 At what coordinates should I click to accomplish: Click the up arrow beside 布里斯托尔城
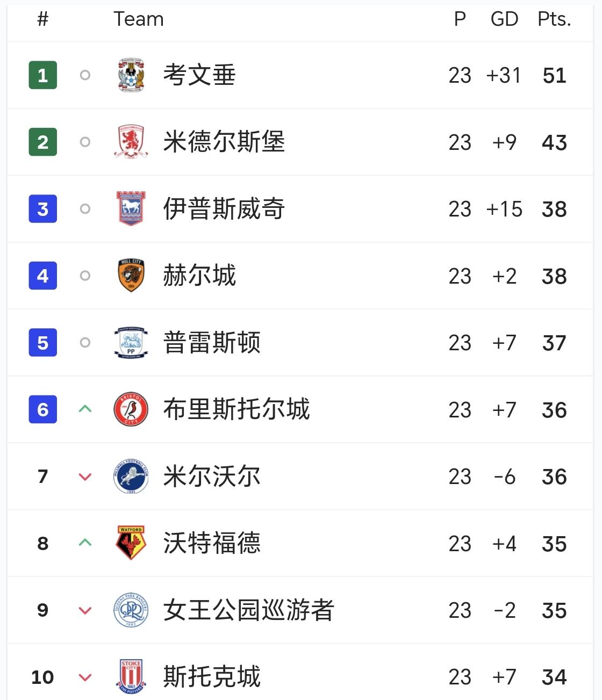coord(85,409)
